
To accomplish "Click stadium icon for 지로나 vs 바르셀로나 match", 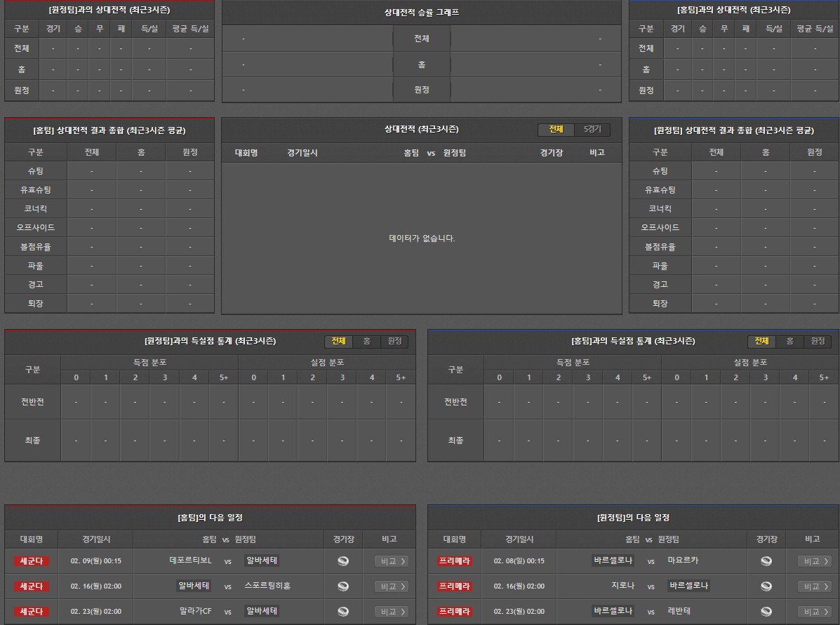I will (766, 586).
